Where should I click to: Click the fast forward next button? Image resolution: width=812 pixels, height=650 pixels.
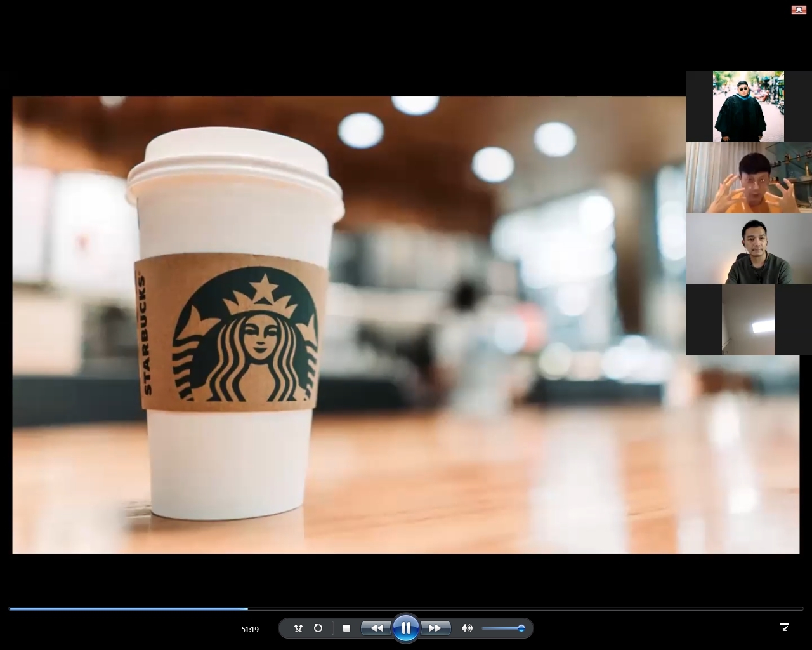[435, 628]
